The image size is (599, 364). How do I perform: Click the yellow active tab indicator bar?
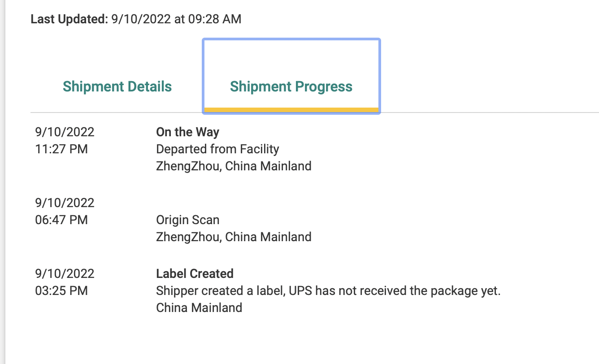coord(291,110)
